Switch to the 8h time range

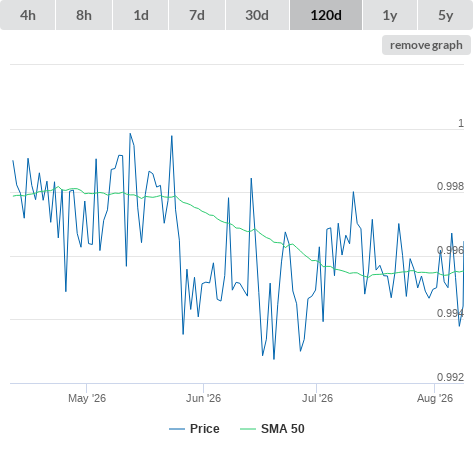tap(84, 15)
